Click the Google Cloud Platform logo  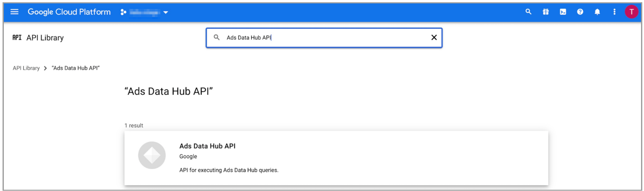69,12
